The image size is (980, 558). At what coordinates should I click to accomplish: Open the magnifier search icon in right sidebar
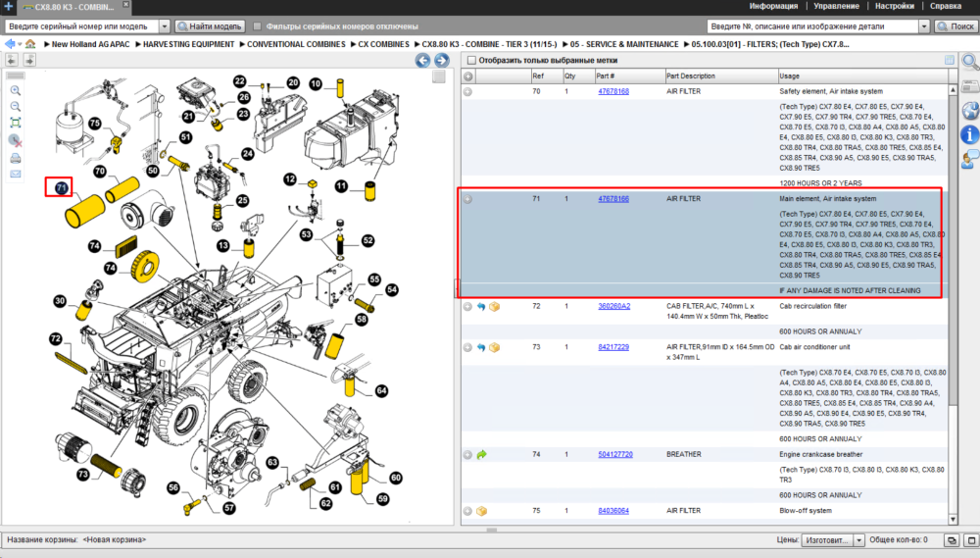click(970, 62)
